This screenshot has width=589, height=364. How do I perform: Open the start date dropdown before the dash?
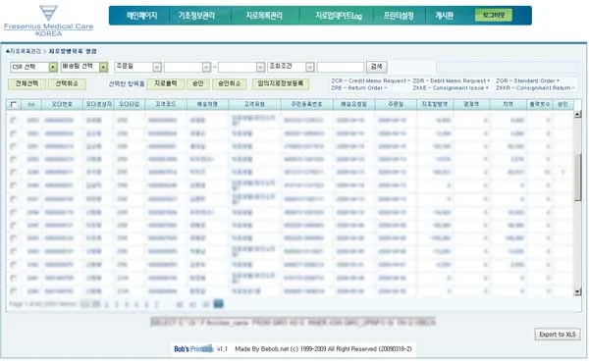click(206, 67)
